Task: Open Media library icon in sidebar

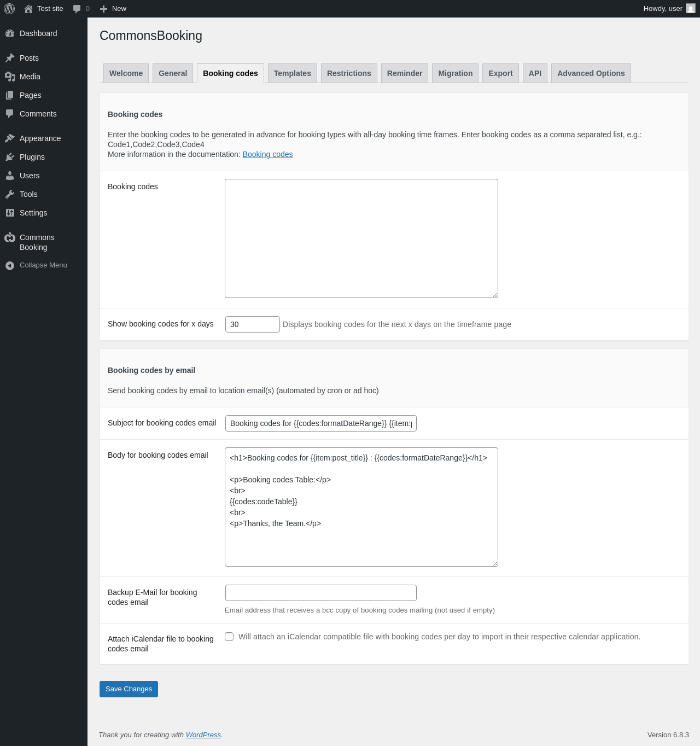Action: click(10, 77)
